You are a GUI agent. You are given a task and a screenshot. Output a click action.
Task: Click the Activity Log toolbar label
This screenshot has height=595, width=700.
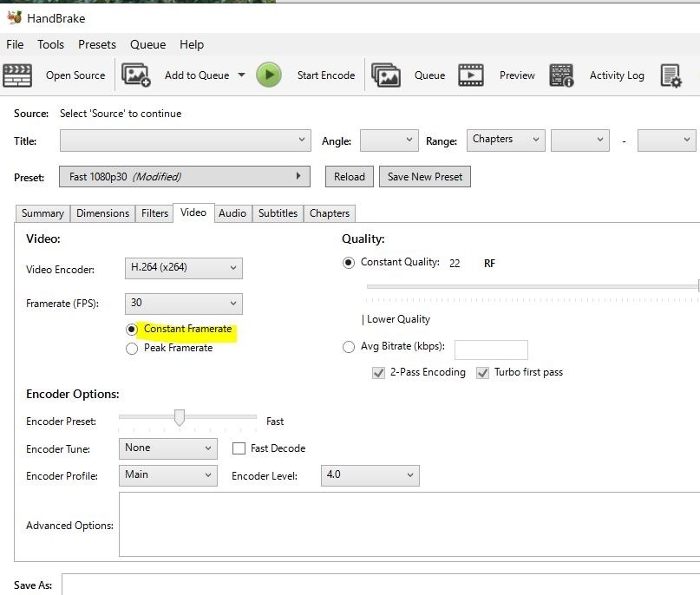point(617,75)
